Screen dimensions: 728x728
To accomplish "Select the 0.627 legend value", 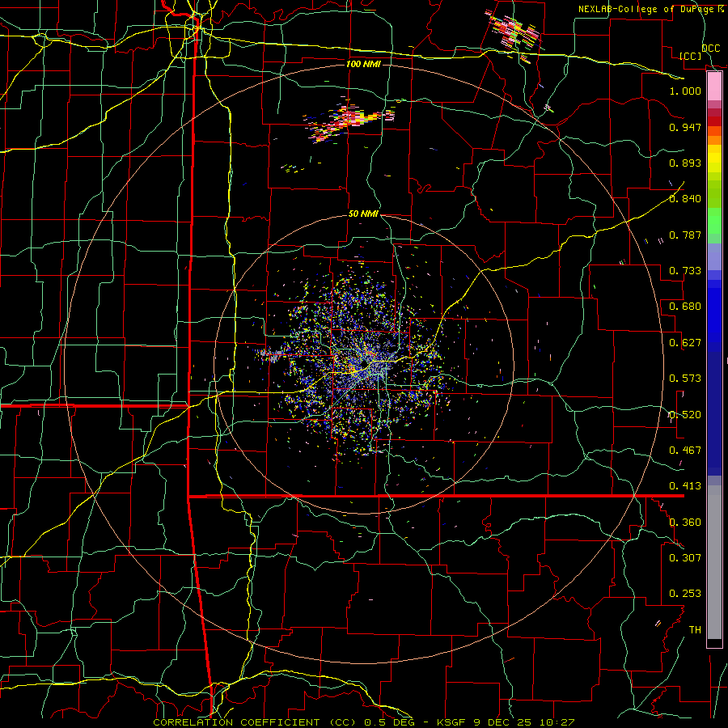I will [x=685, y=343].
